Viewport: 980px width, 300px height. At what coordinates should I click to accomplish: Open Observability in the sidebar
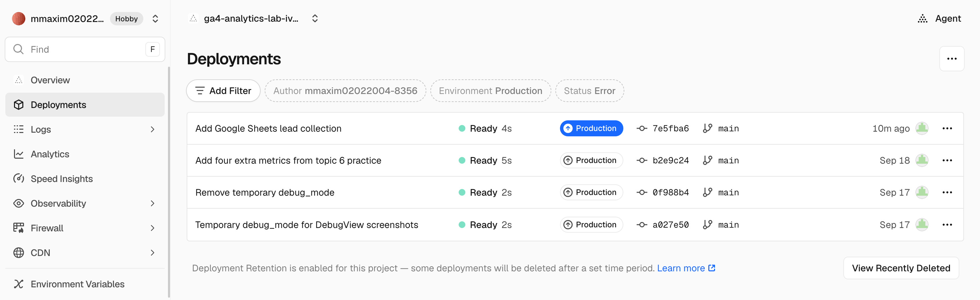pos(85,203)
